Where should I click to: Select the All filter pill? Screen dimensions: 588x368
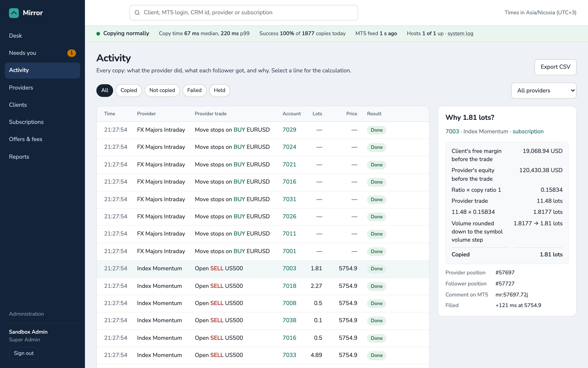pos(105,91)
